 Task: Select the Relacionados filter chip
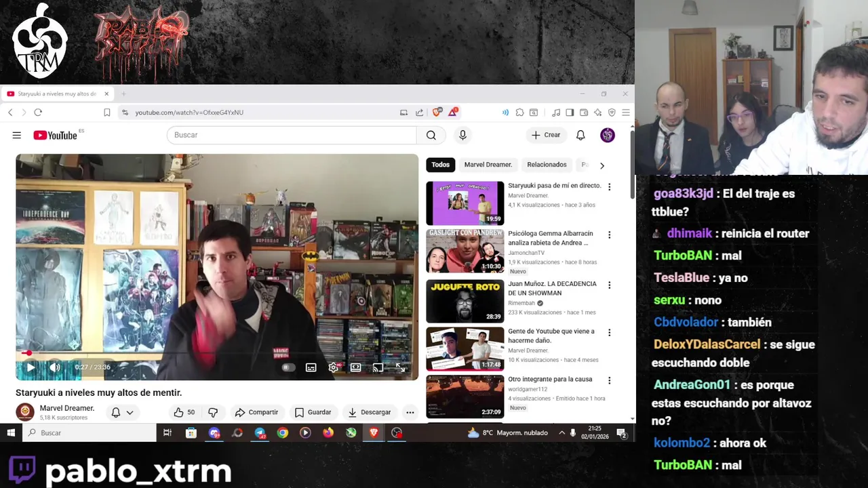(x=547, y=165)
